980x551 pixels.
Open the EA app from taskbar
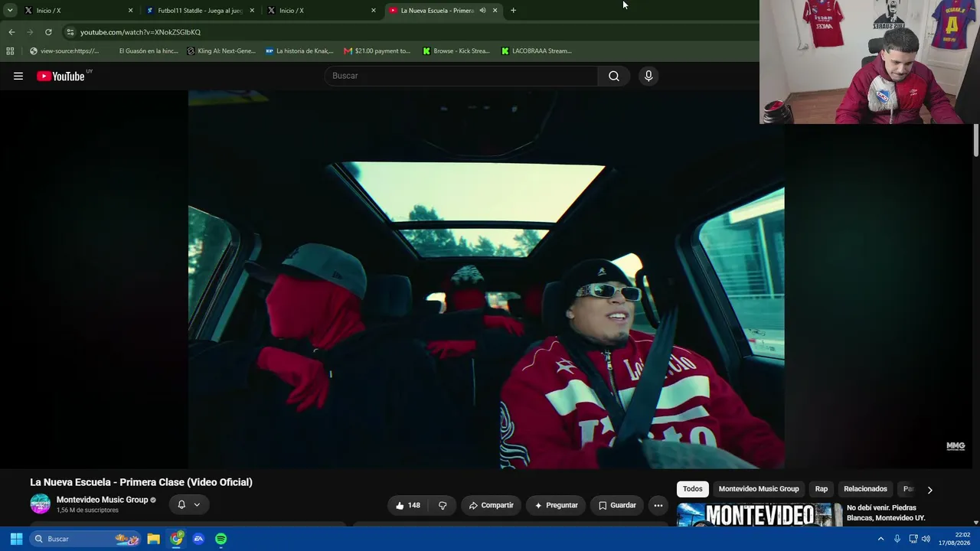coord(198,539)
